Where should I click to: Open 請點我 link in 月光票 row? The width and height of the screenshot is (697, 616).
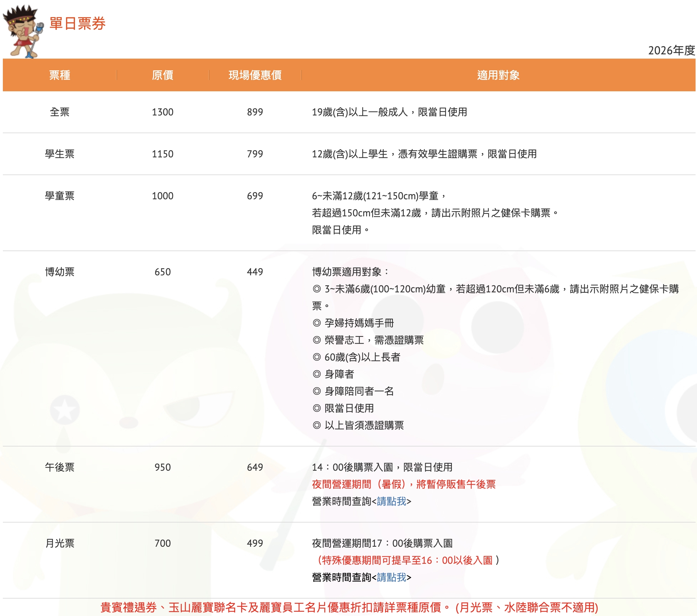(x=391, y=577)
